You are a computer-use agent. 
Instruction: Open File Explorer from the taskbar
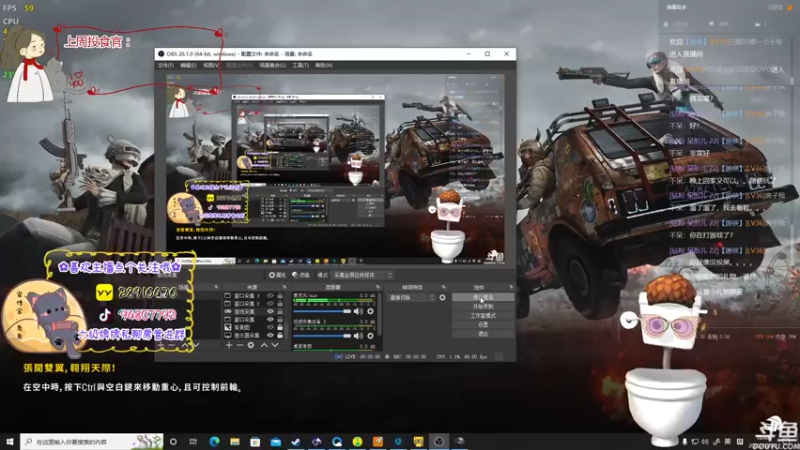[235, 441]
